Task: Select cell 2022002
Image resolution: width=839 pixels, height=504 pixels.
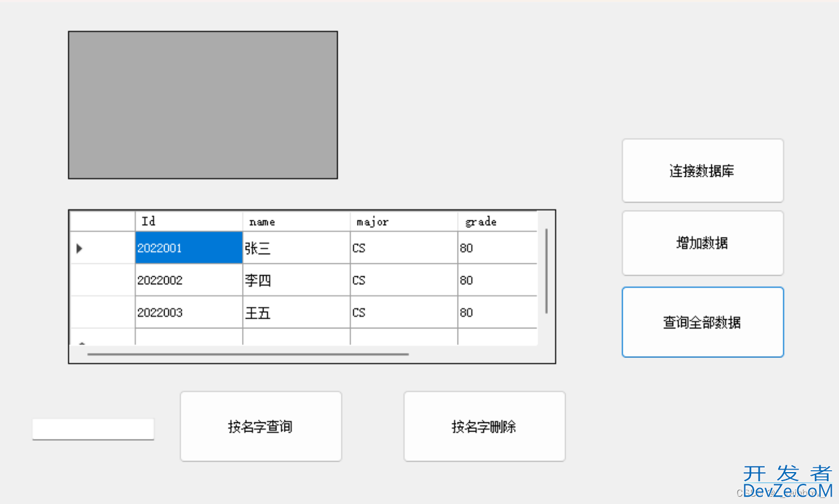Action: [189, 280]
